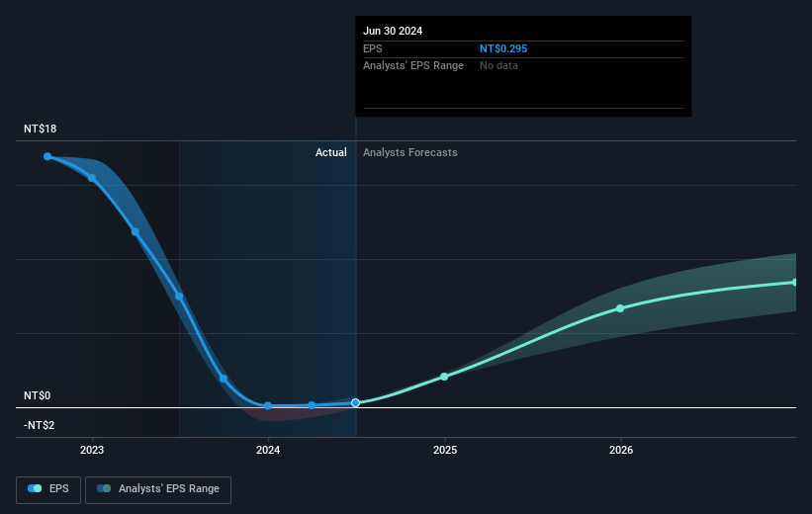Click the NT$18 axis label

click(x=40, y=128)
